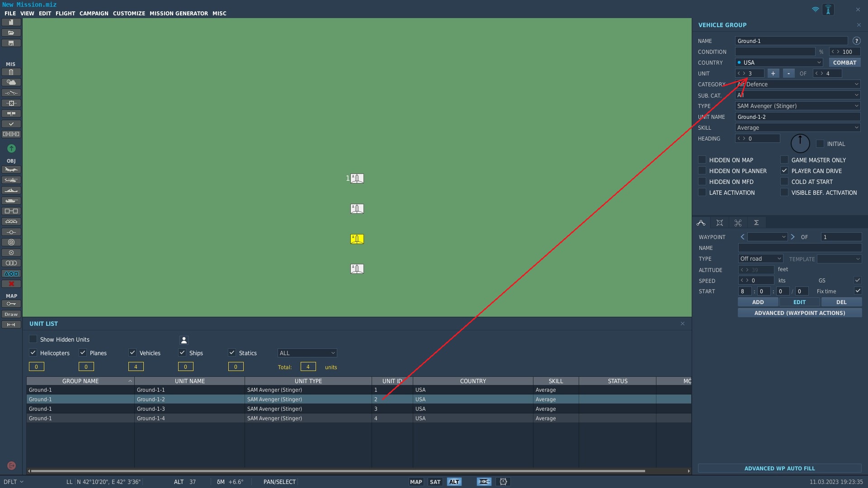Open the triggers switch icon
868x488 pixels.
[x=11, y=93]
